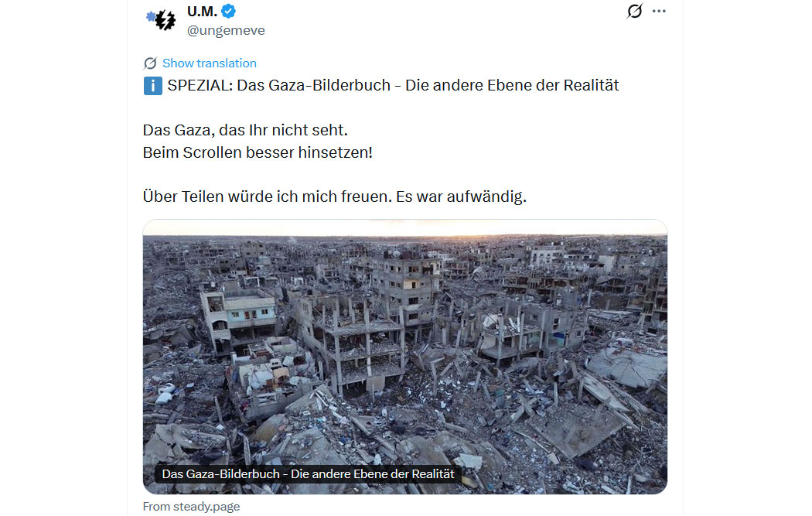
Task: Click the pale blue building in the photo
Action: coord(241,313)
